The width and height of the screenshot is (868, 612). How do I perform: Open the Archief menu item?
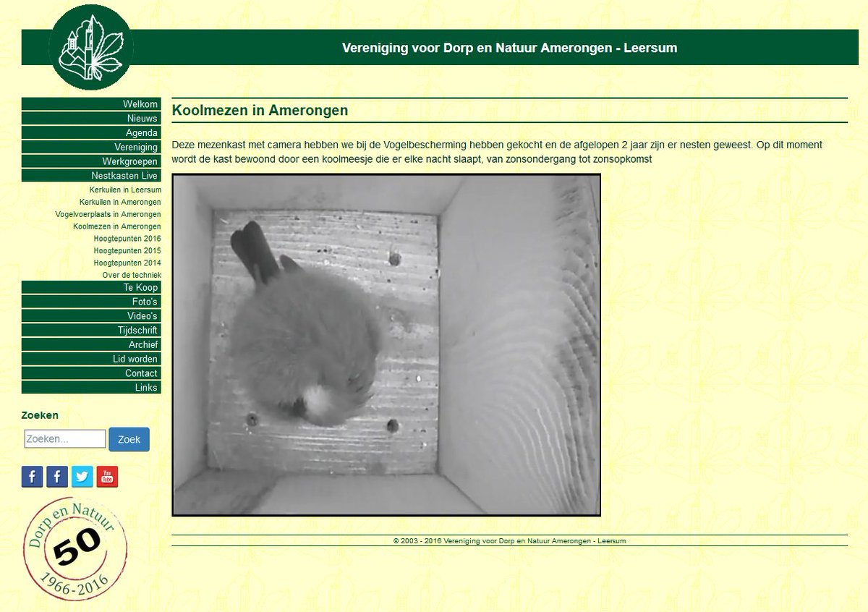point(91,344)
